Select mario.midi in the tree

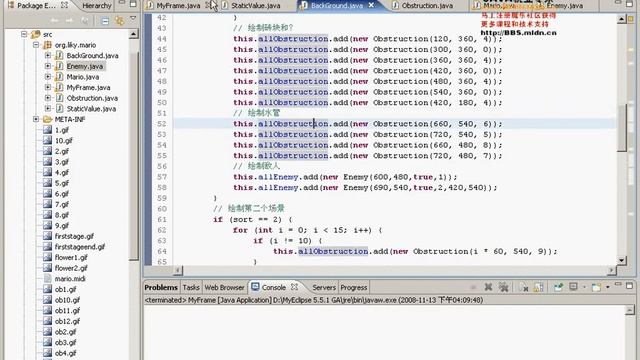pos(70,278)
